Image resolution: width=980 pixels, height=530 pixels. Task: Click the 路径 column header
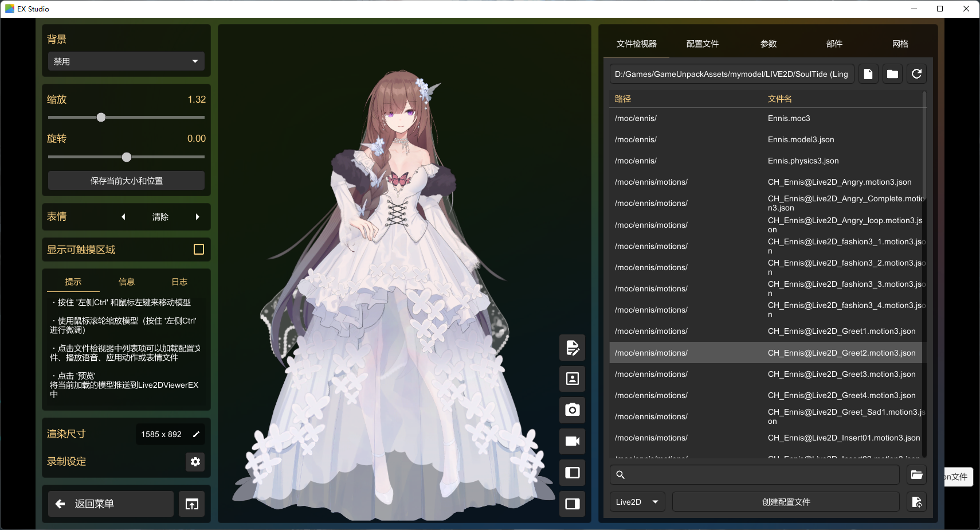(623, 99)
